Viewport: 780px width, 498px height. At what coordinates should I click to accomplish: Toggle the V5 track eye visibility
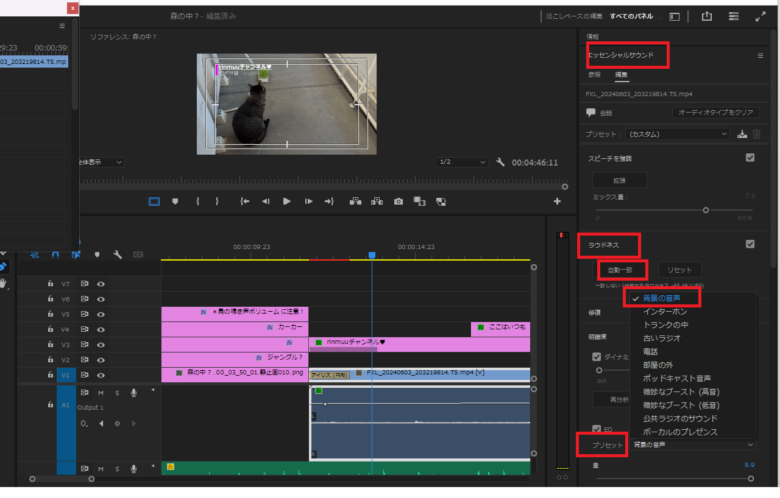point(101,313)
